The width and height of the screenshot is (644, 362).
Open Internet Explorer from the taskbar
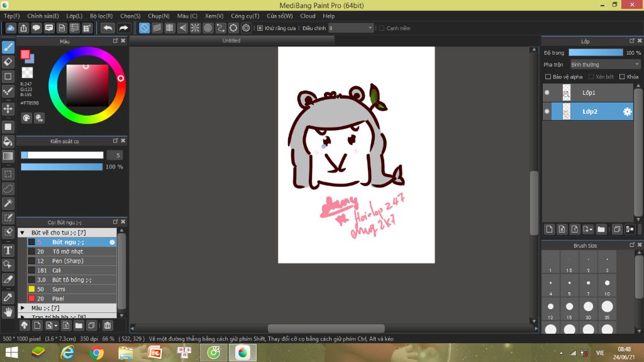coord(67,353)
